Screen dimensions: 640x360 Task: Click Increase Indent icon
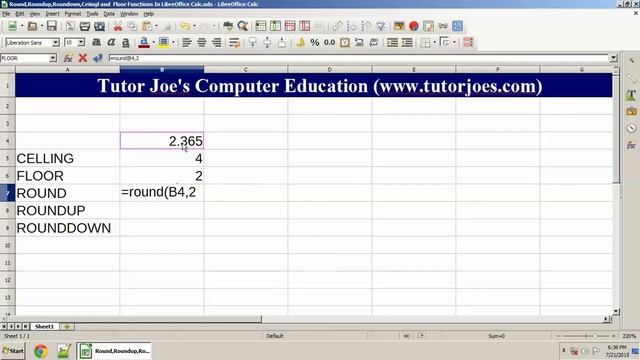coord(392,42)
